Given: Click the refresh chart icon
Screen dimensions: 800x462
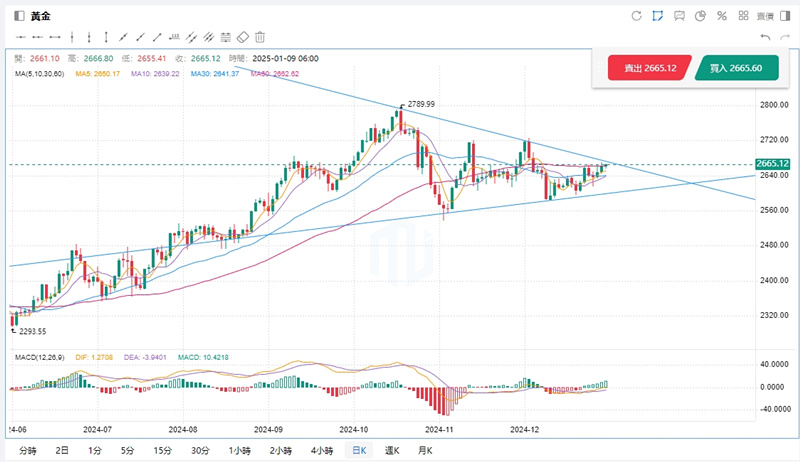Looking at the screenshot, I should pyautogui.click(x=636, y=16).
